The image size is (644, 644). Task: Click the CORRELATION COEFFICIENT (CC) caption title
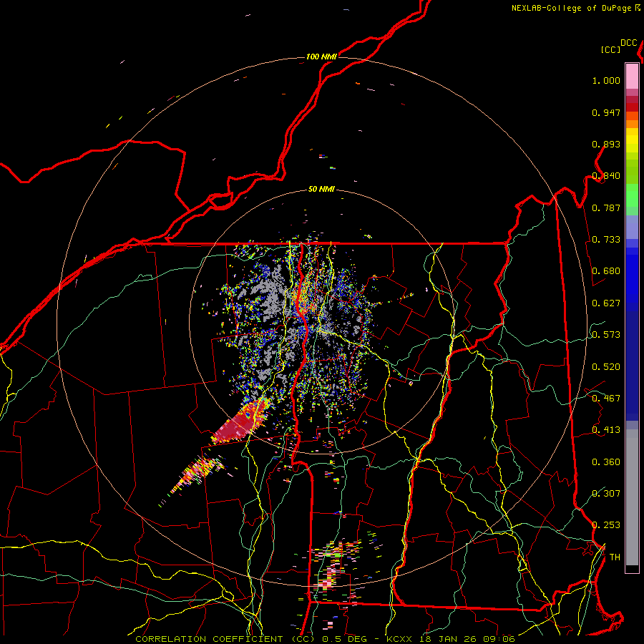click(225, 639)
